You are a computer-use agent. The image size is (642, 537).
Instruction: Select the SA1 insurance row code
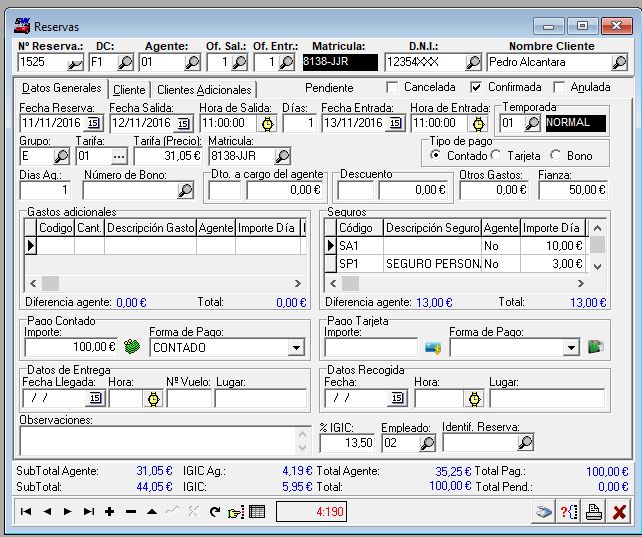359,246
